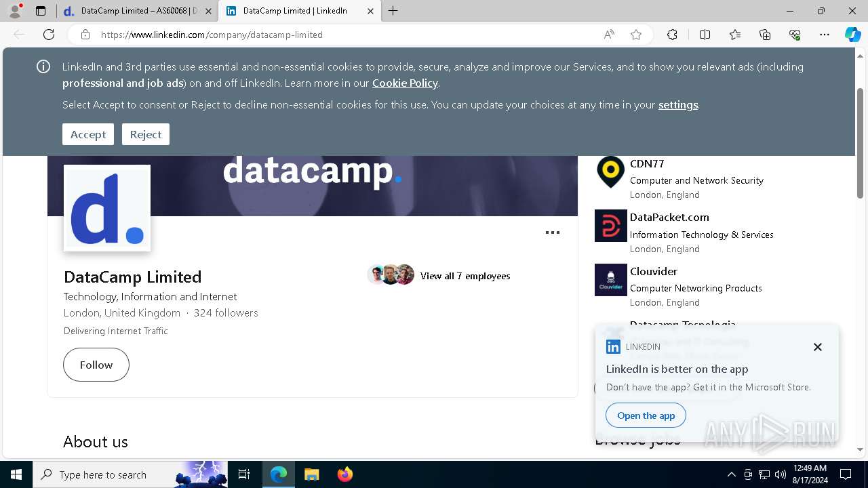Viewport: 868px width, 488px height.
Task: Click the scrollbar down arrow
Action: coord(861,449)
